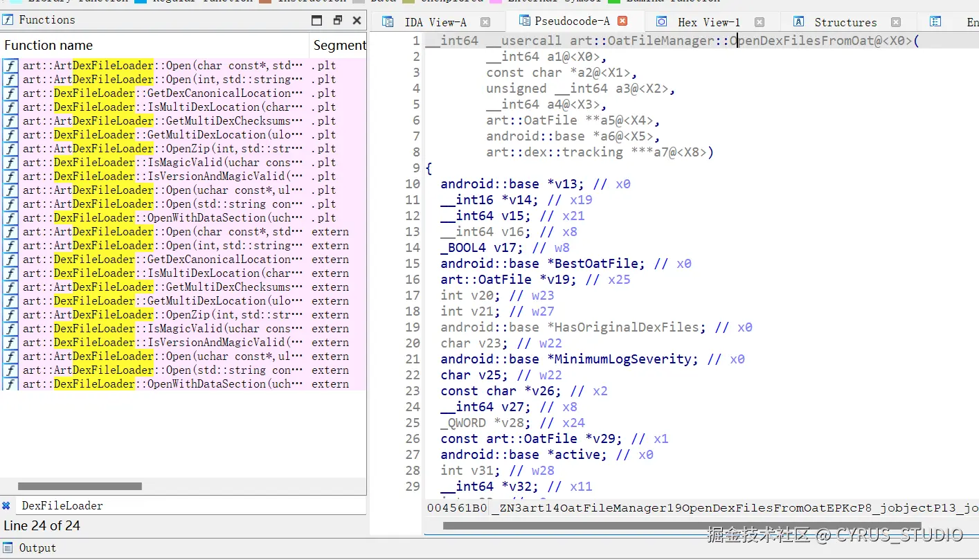Click the Functions list horizontal scrollbar
Screen dimensions: 979x560
click(x=80, y=486)
